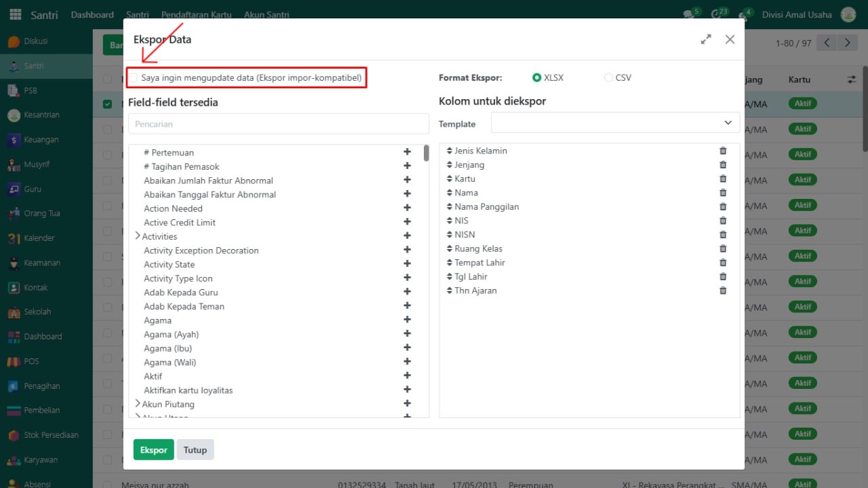Remove the NISN column via trash icon
The image size is (868, 488).
pyautogui.click(x=723, y=235)
